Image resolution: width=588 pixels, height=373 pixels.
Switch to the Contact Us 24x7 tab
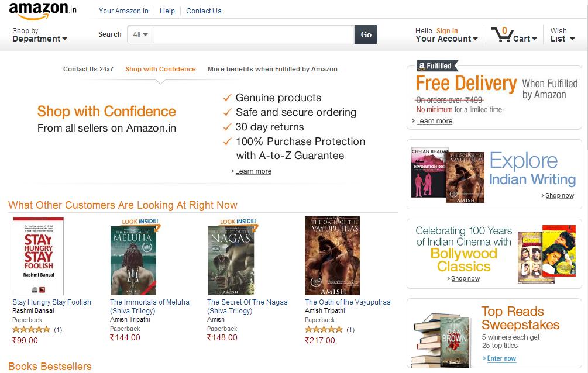88,69
